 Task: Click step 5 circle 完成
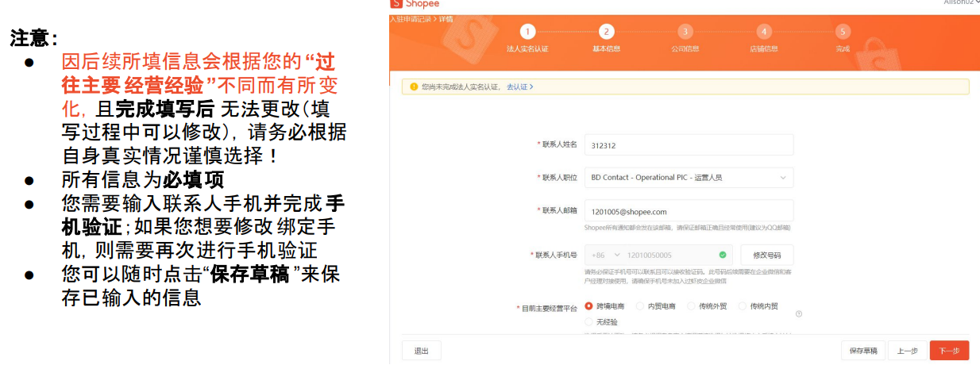(x=843, y=32)
